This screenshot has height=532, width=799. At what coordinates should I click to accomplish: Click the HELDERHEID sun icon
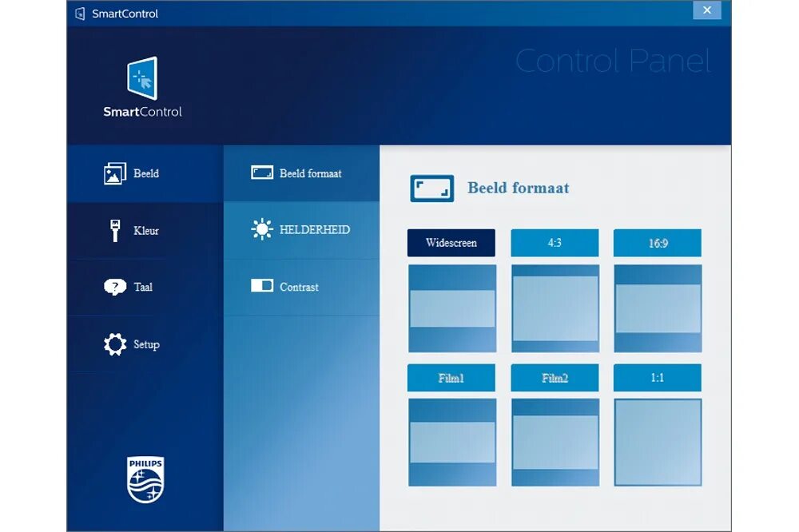point(262,229)
